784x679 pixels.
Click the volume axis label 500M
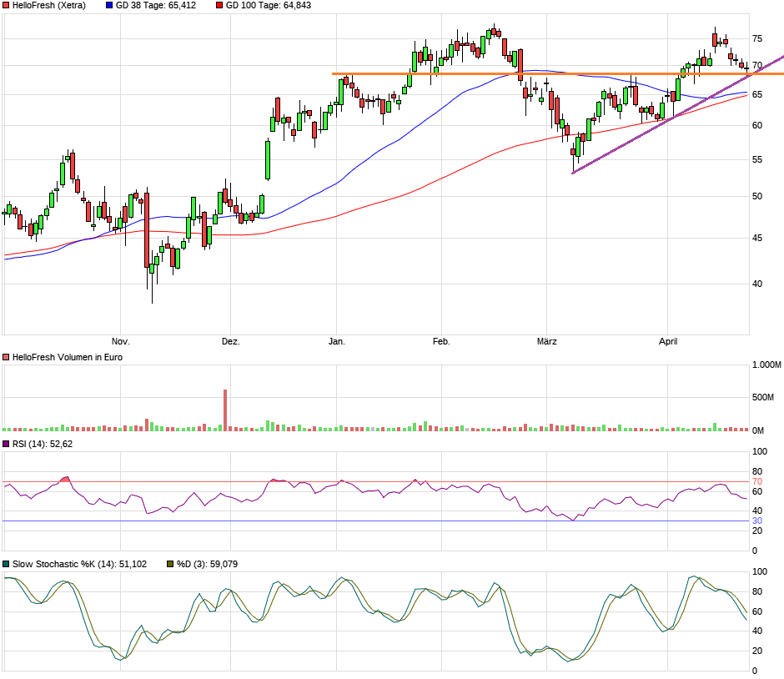(x=762, y=398)
